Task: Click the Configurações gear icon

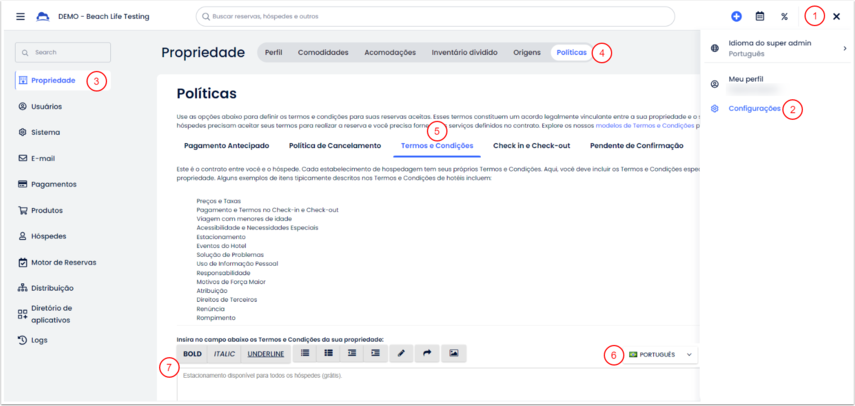Action: pyautogui.click(x=715, y=109)
